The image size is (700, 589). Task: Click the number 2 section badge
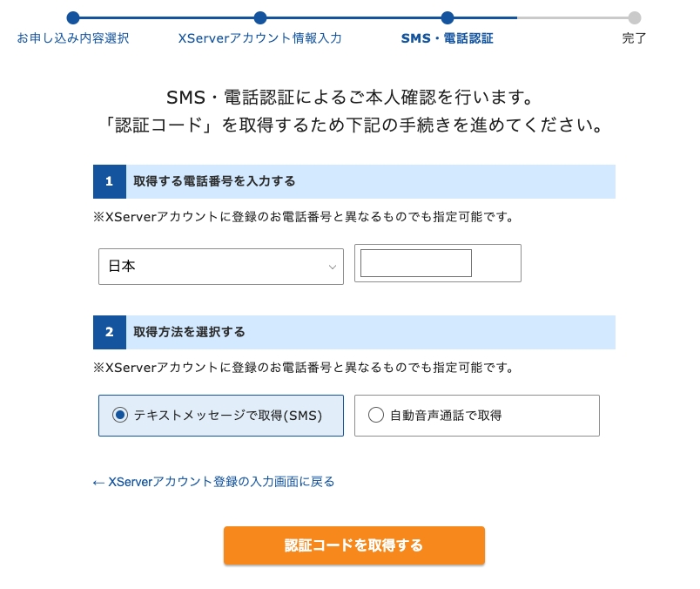click(110, 332)
